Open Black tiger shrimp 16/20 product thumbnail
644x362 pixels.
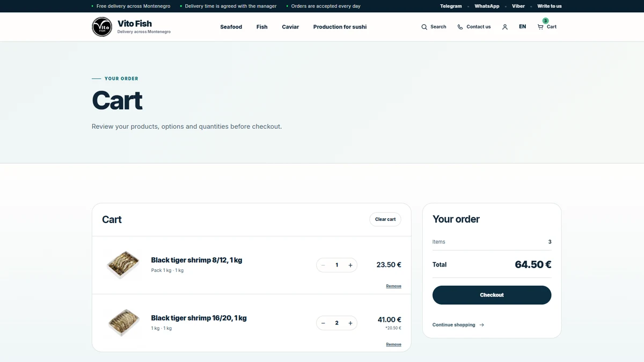pos(123,323)
